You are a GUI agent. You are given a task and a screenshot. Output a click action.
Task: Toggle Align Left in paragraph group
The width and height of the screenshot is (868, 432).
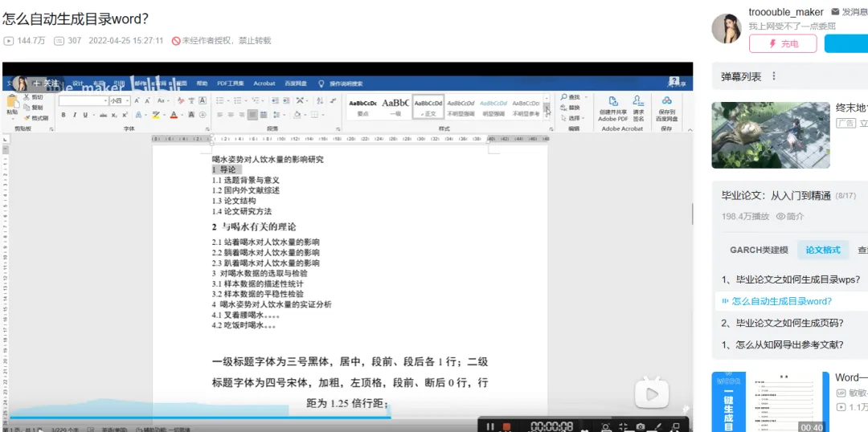(219, 115)
